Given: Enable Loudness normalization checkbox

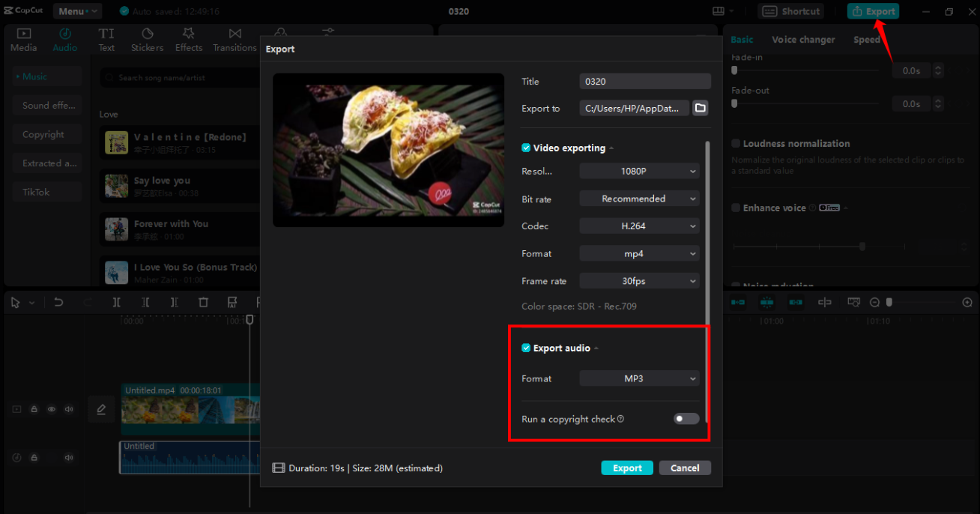Looking at the screenshot, I should click(x=736, y=144).
